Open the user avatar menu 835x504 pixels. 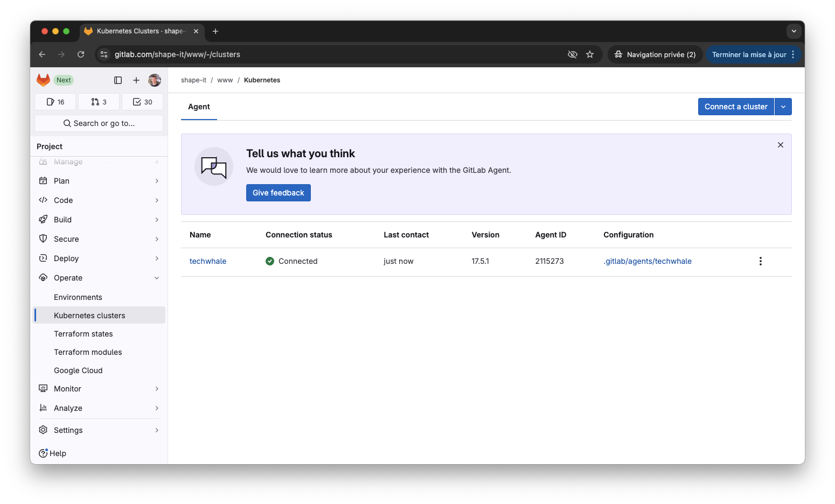coord(155,80)
